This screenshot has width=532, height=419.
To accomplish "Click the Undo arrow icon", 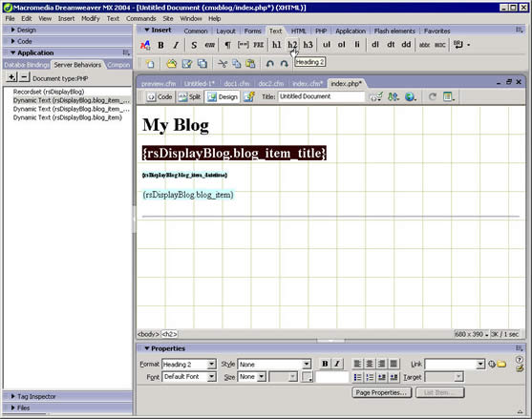I will pos(269,63).
